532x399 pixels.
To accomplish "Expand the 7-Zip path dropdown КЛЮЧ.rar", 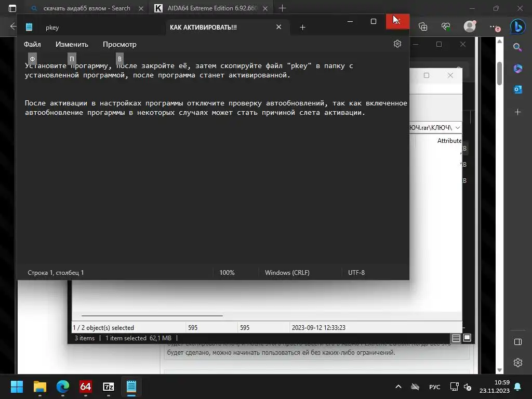I will pos(458,128).
